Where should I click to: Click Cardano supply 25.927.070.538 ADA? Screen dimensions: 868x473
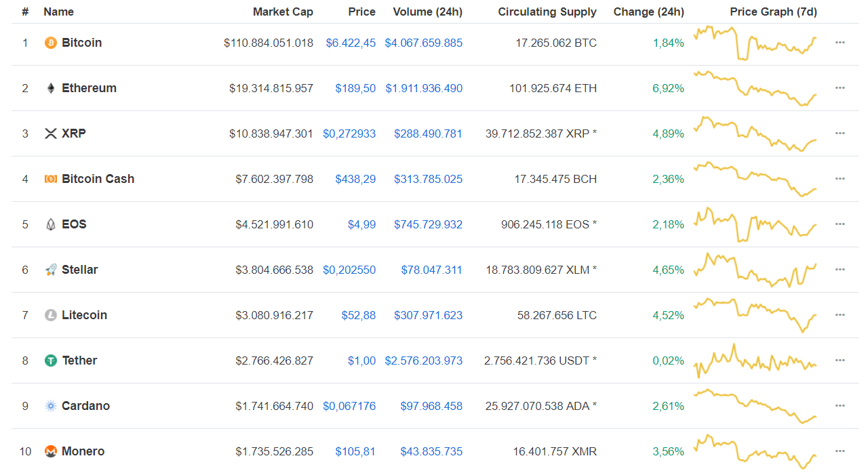pos(541,406)
